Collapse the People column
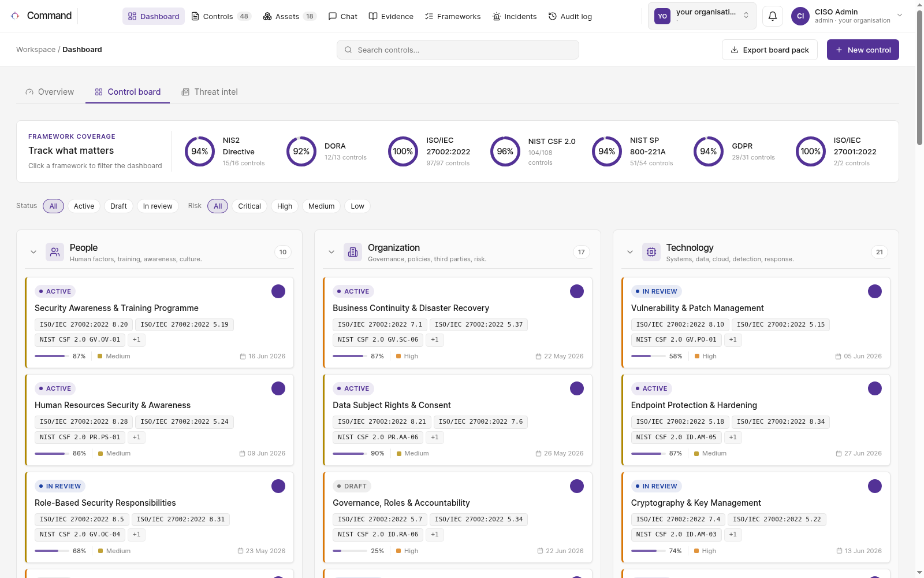924x578 pixels. 33,252
